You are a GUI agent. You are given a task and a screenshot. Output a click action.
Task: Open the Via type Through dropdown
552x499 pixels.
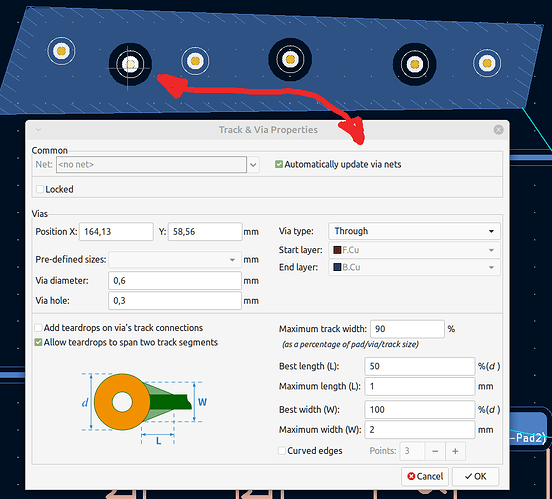tap(414, 231)
